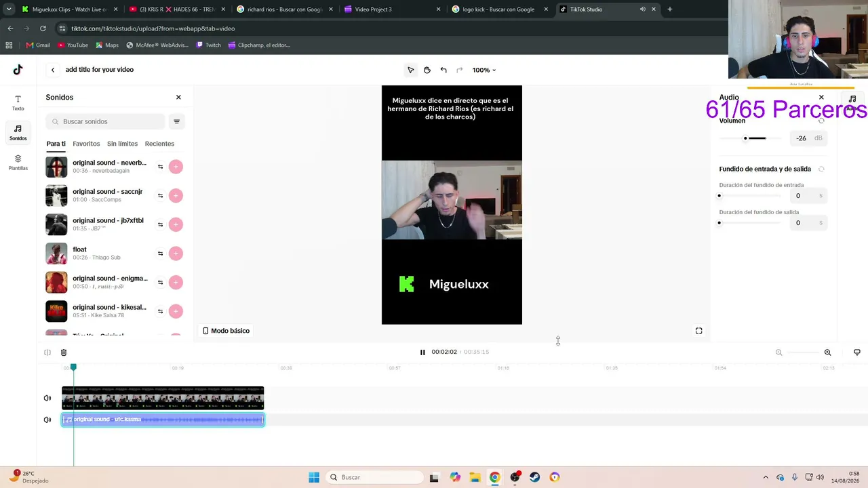Viewport: 868px width, 488px height.
Task: Add 'original sound - enigma...' to the video
Action: coord(176,282)
